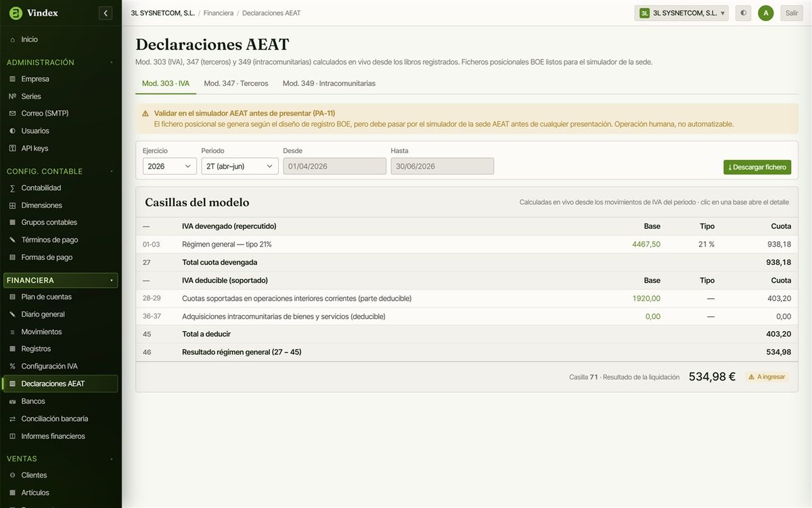Click the Total a deducir row label

pyautogui.click(x=206, y=334)
